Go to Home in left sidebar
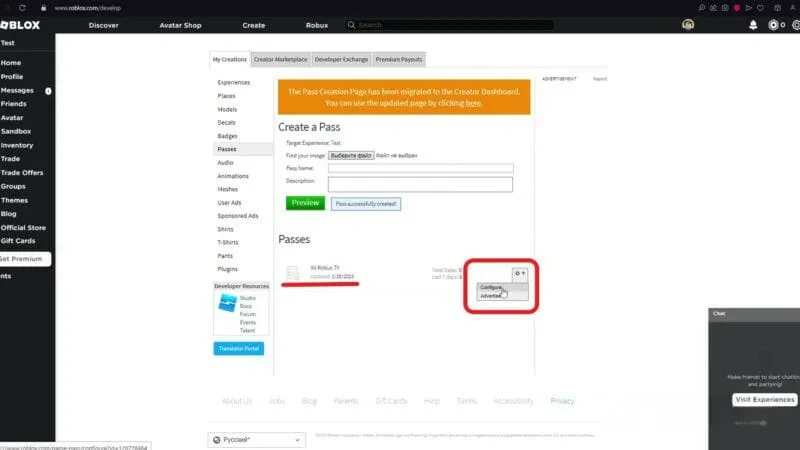This screenshot has height=450, width=800. (11, 63)
